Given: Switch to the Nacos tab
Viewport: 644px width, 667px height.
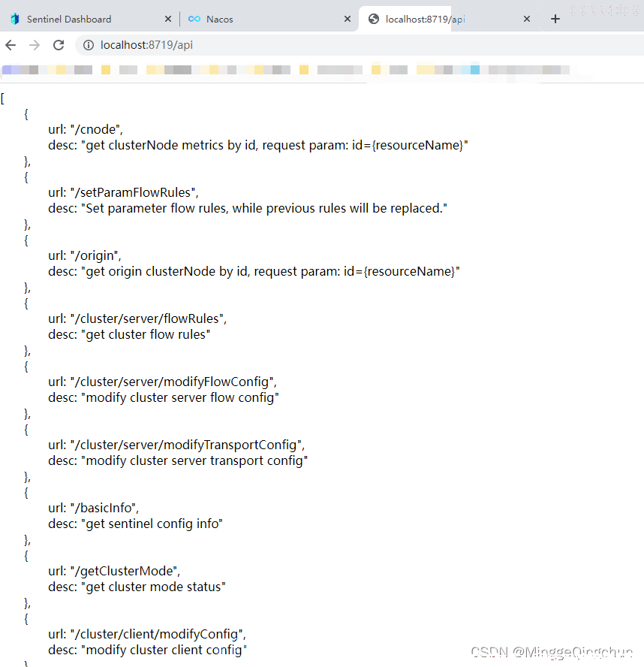Looking at the screenshot, I should pos(269,19).
